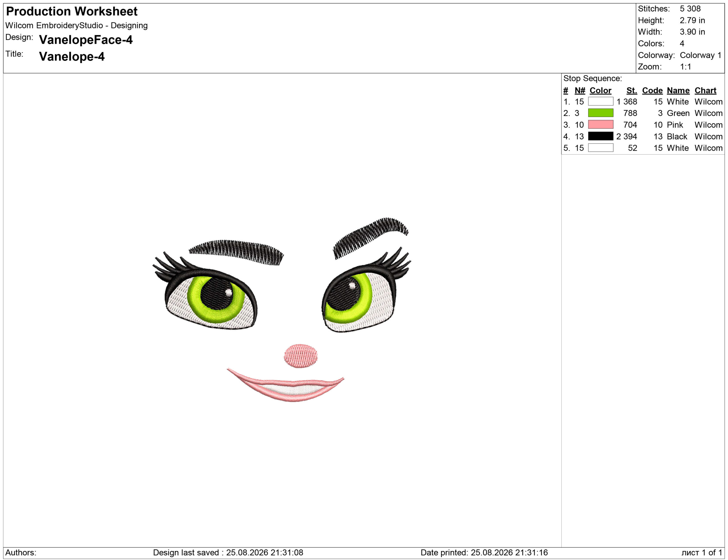Click the color name "Pink"
This screenshot has height=560, width=728.
(x=675, y=125)
